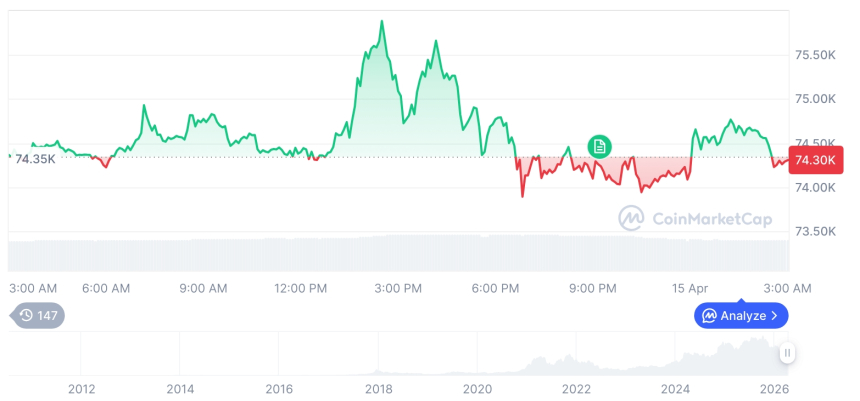Click the Analyze button

(x=741, y=315)
